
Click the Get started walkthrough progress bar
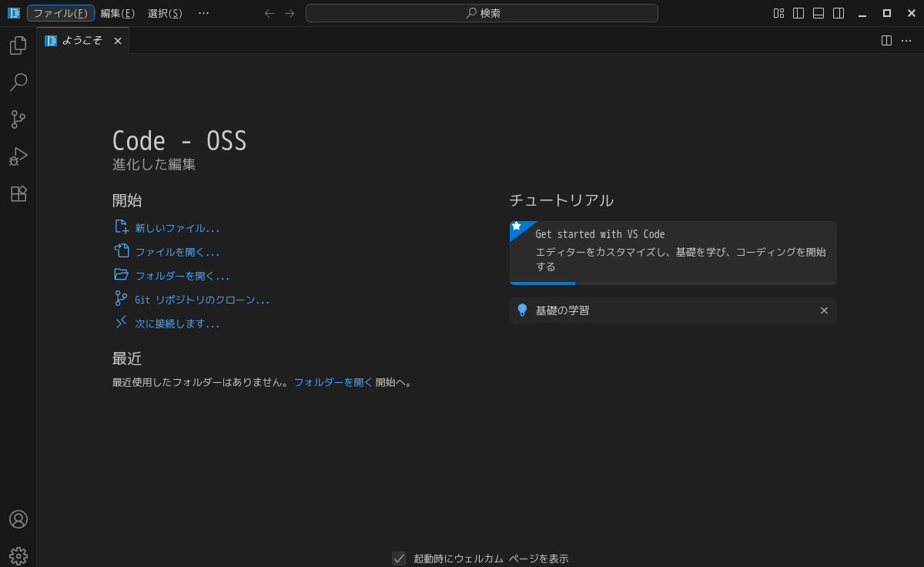(673, 283)
